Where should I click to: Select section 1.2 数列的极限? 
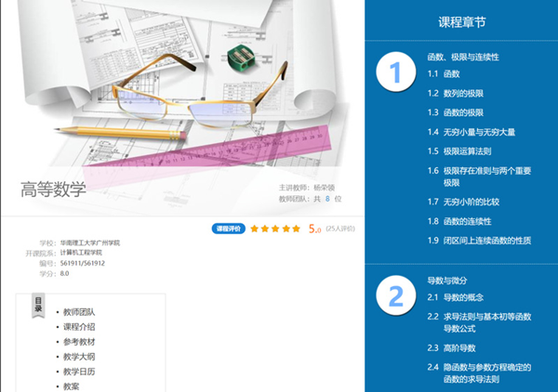pyautogui.click(x=461, y=93)
